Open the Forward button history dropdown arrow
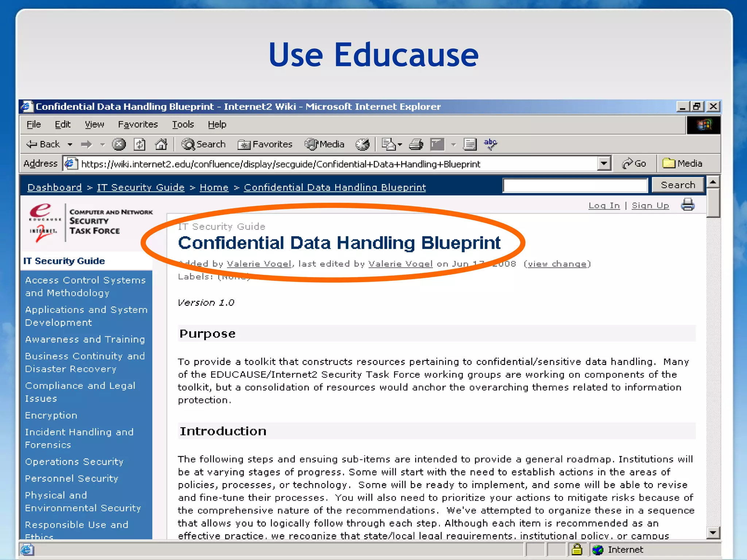 point(102,145)
